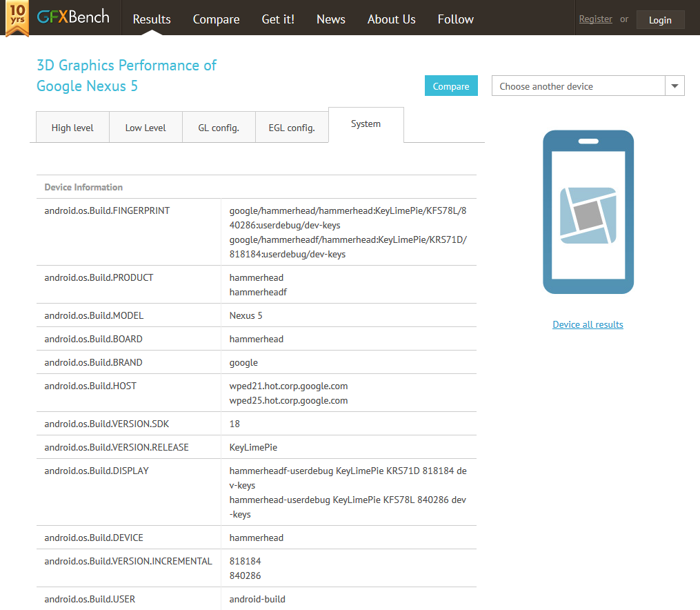Select android.os.Build.BOARD label
This screenshot has width=700, height=610.
pos(93,340)
